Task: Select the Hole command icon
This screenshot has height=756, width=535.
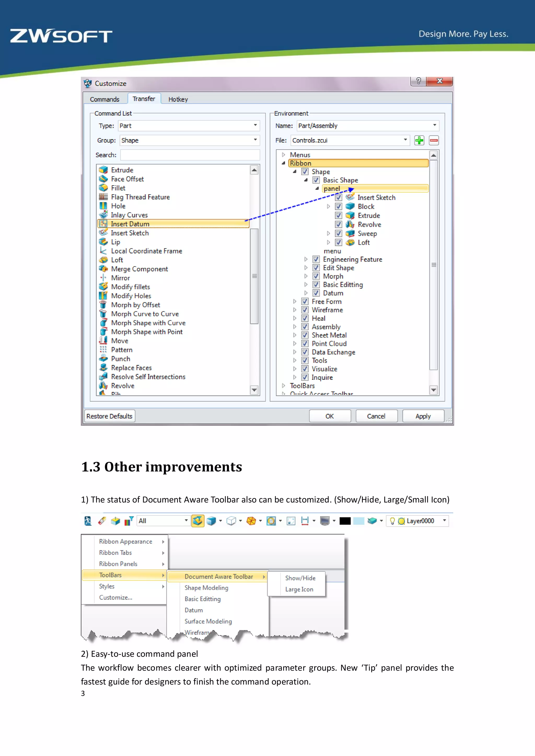Action: coord(103,206)
